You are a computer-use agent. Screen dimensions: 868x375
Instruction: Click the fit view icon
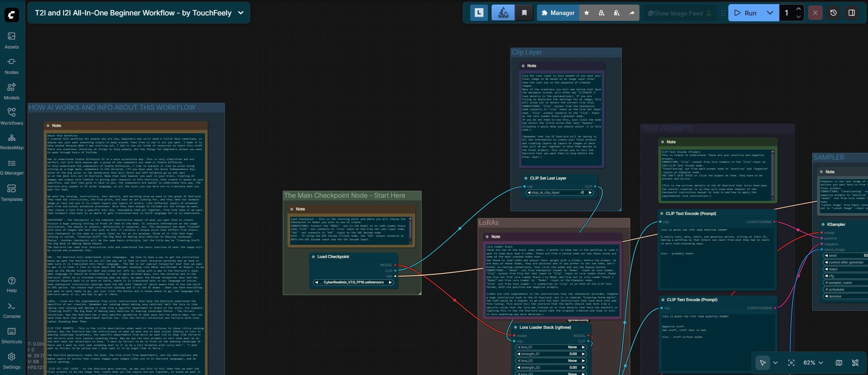coord(791,363)
